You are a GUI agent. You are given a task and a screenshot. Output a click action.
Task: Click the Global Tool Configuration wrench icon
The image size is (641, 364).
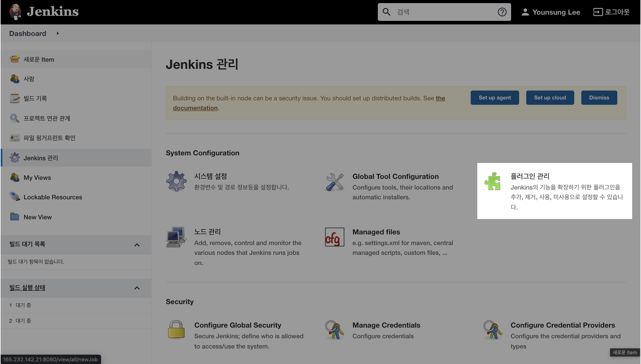(x=334, y=182)
